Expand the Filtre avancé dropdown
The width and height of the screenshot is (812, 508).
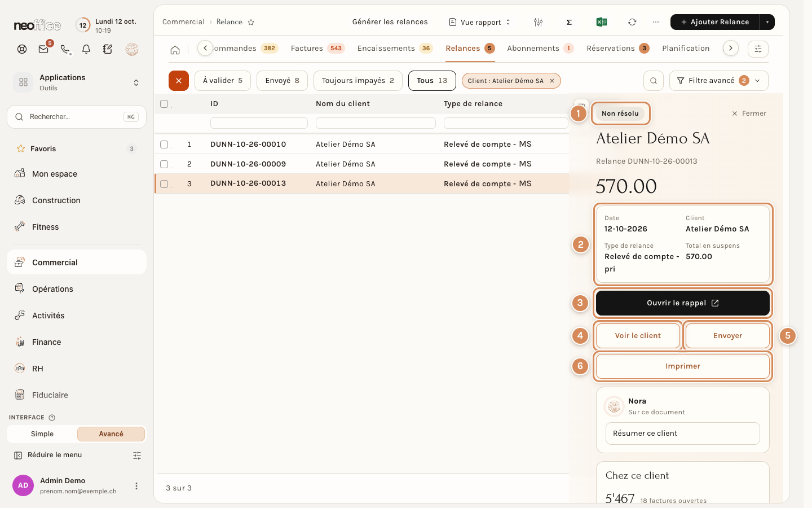coord(719,81)
